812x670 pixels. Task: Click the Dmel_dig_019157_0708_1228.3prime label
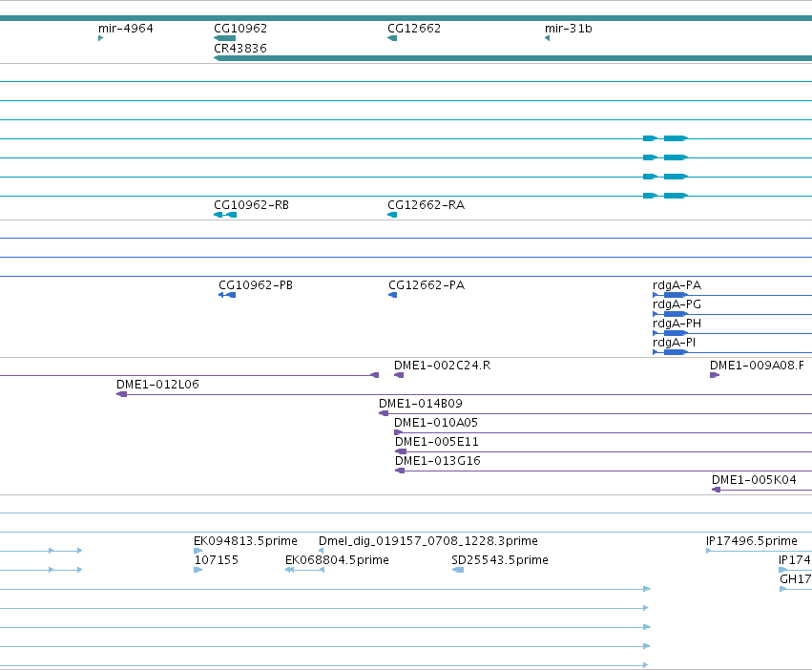coord(427,541)
